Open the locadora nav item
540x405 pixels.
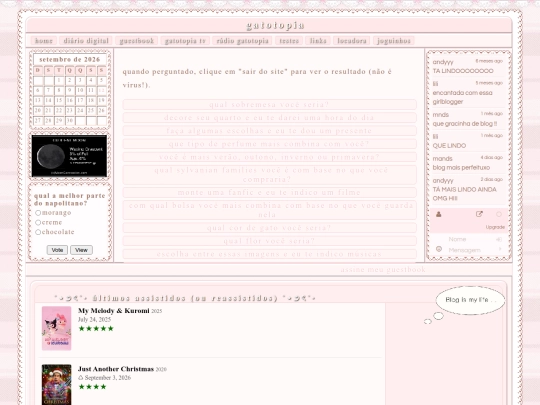(x=352, y=41)
